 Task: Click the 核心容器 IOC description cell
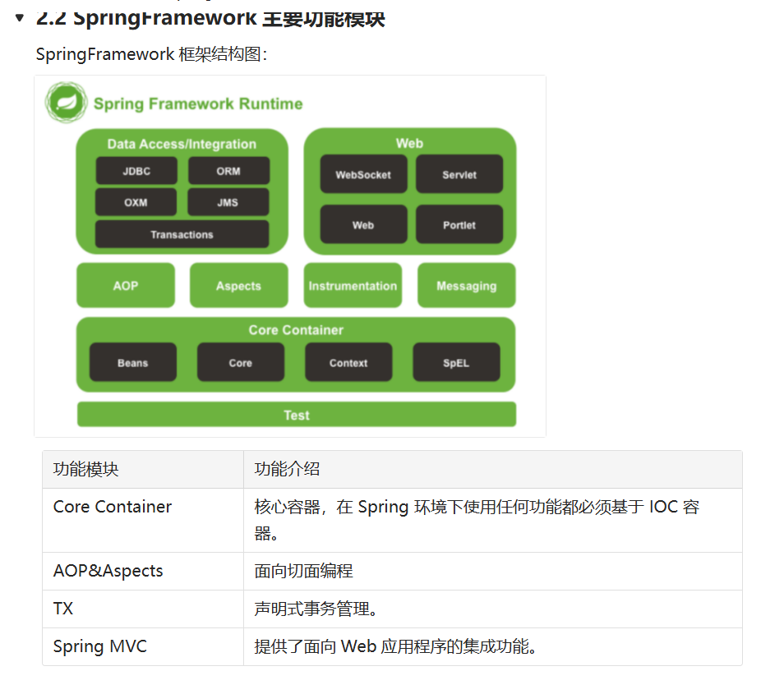tap(492, 520)
